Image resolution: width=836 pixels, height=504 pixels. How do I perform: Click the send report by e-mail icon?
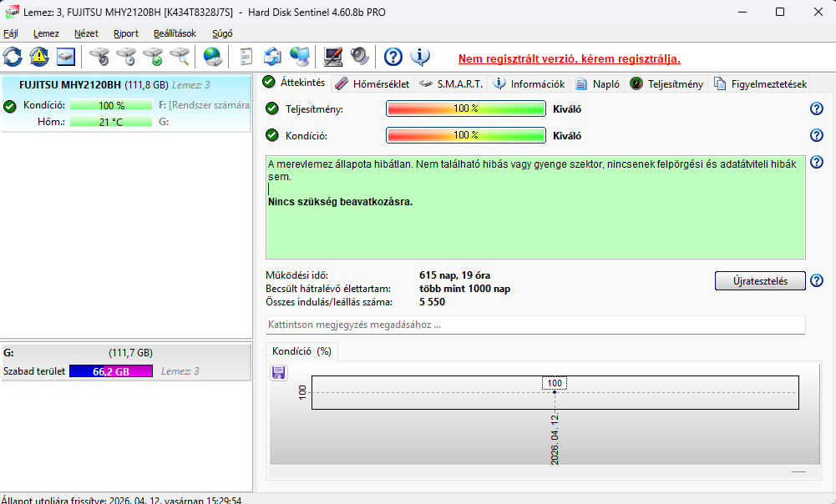click(272, 57)
